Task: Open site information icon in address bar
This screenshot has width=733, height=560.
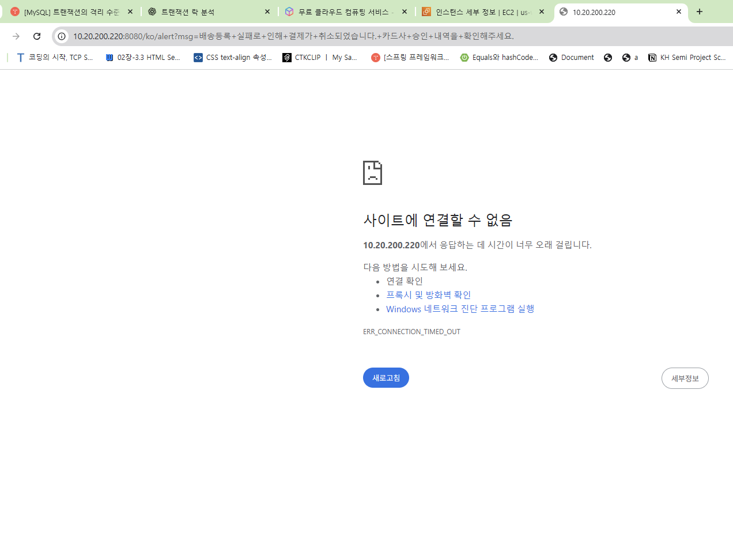Action: pos(62,36)
